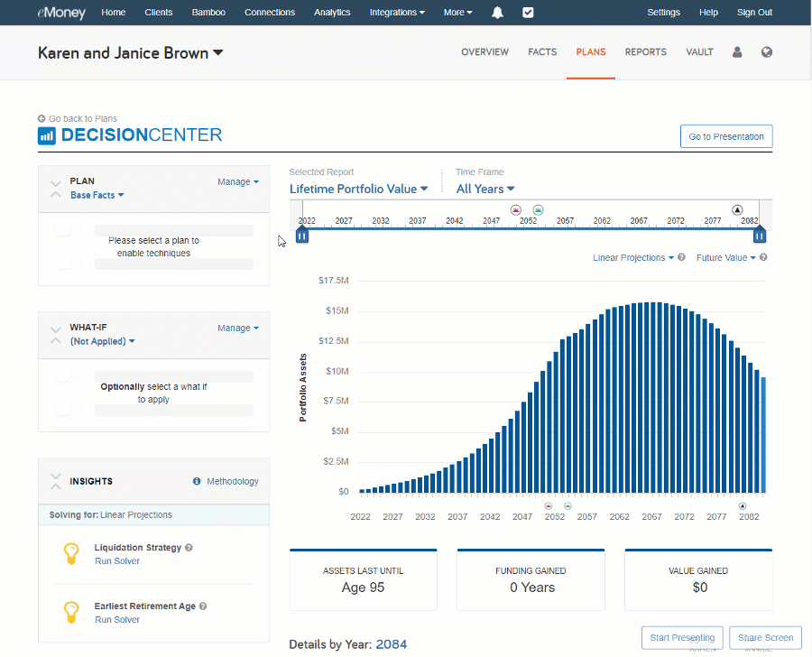Screen dimensions: 812x657
Task: Open the Connections menu item
Action: (x=270, y=13)
